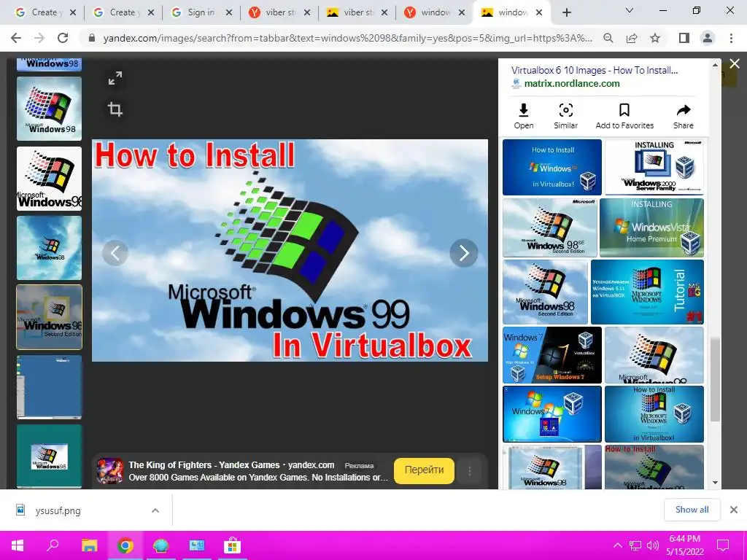Switch to the Yandex windows search tab

pos(433,12)
